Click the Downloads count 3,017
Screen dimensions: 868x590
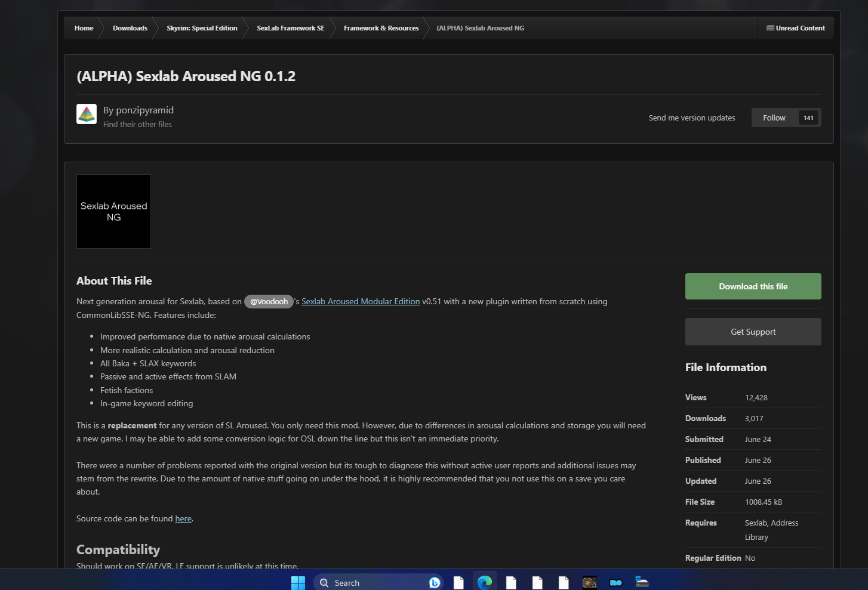click(x=754, y=418)
